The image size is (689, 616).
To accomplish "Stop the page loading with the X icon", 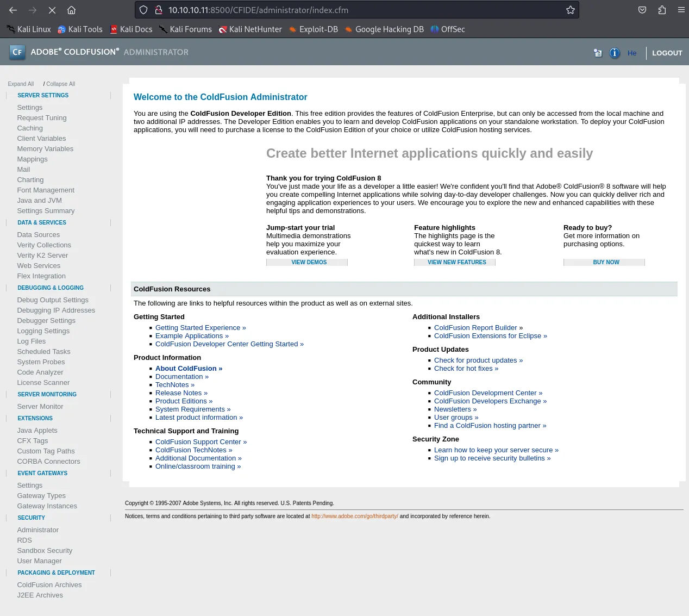I will (52, 10).
